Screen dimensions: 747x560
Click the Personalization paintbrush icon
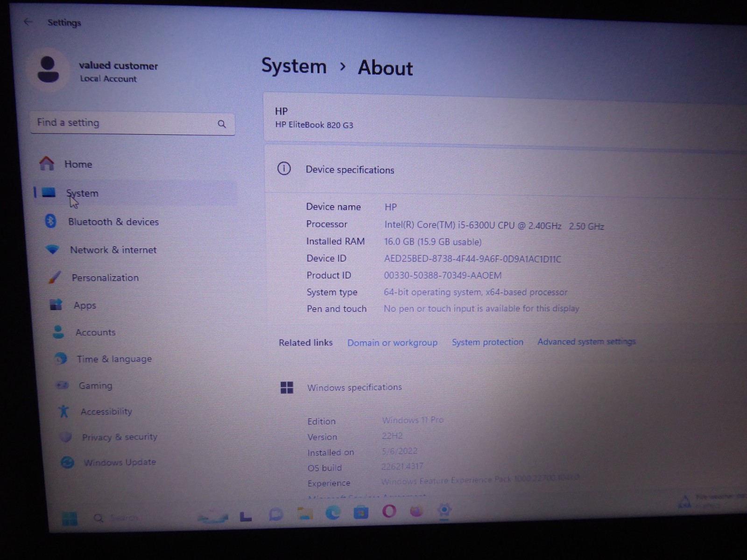pyautogui.click(x=54, y=277)
